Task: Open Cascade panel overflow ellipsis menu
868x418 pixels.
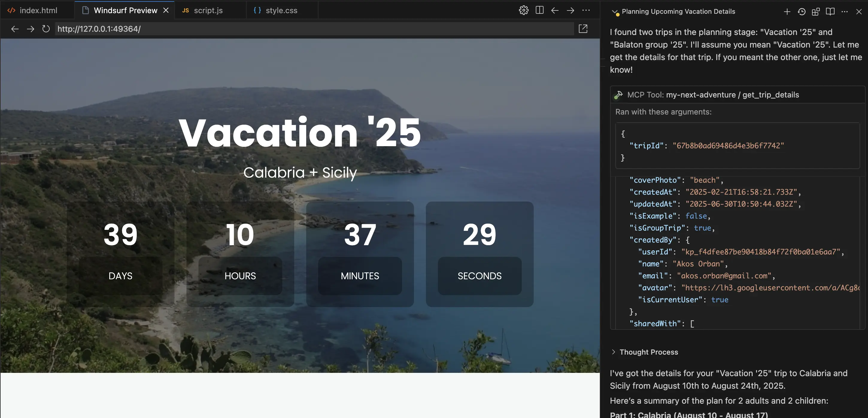Action: click(845, 11)
